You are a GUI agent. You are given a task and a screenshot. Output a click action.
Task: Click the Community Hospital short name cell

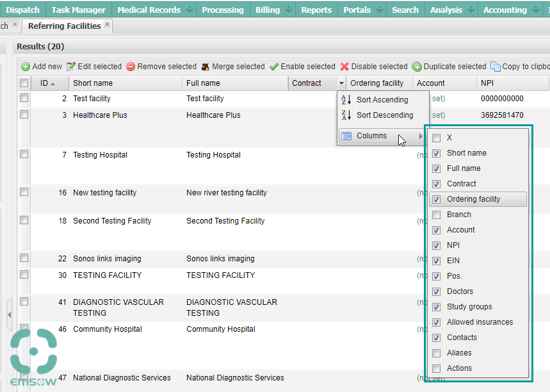(x=108, y=329)
